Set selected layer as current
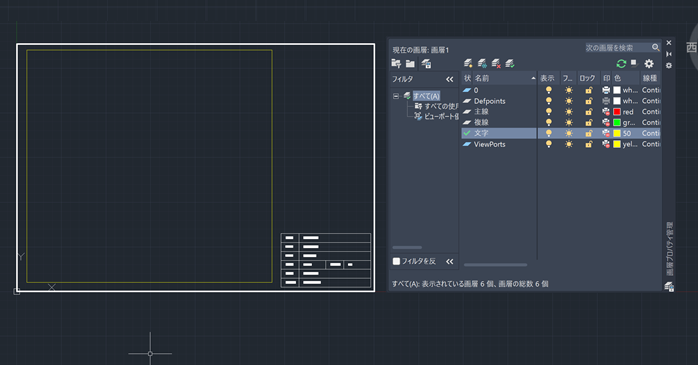698x365 pixels. coord(510,64)
